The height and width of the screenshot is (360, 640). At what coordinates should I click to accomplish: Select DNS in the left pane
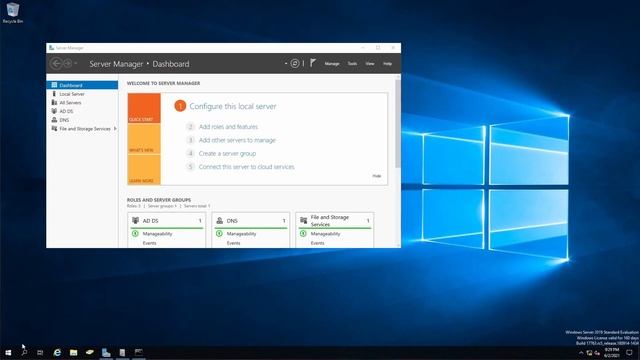82,120
